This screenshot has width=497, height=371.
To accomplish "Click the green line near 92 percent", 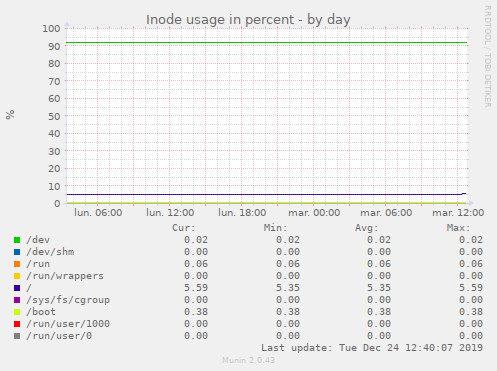I will point(266,43).
